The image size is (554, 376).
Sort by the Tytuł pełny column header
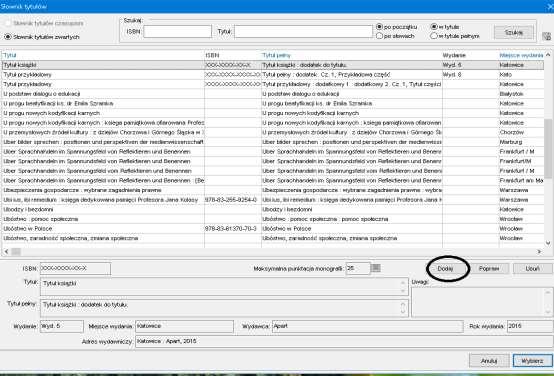click(x=352, y=55)
